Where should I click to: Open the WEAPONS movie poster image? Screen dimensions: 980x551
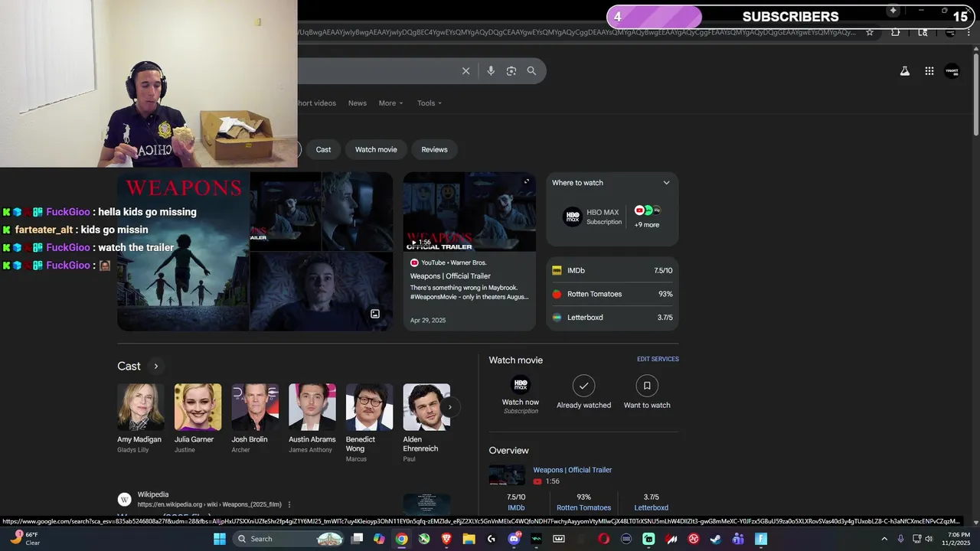pos(184,252)
